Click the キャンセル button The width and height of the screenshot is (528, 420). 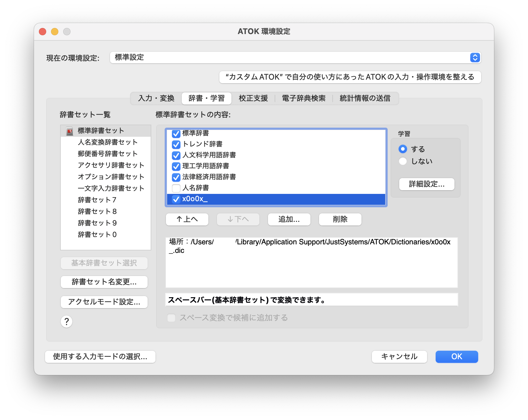click(x=399, y=356)
